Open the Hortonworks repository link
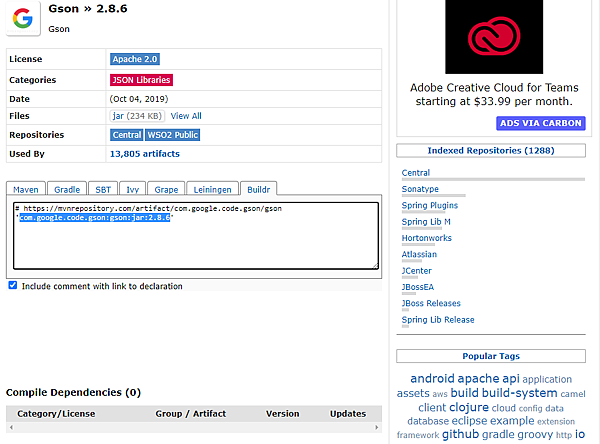This screenshot has width=600, height=444. click(x=427, y=238)
